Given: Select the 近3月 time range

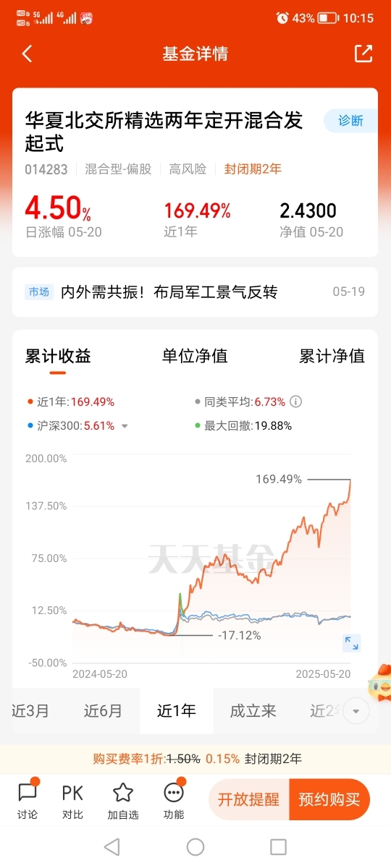Looking at the screenshot, I should 30,711.
